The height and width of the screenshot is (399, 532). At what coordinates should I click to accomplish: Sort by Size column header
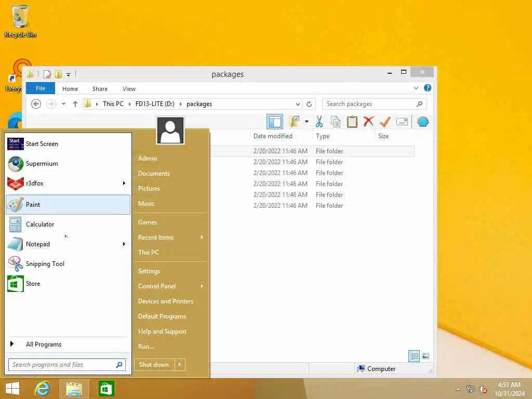pyautogui.click(x=383, y=136)
